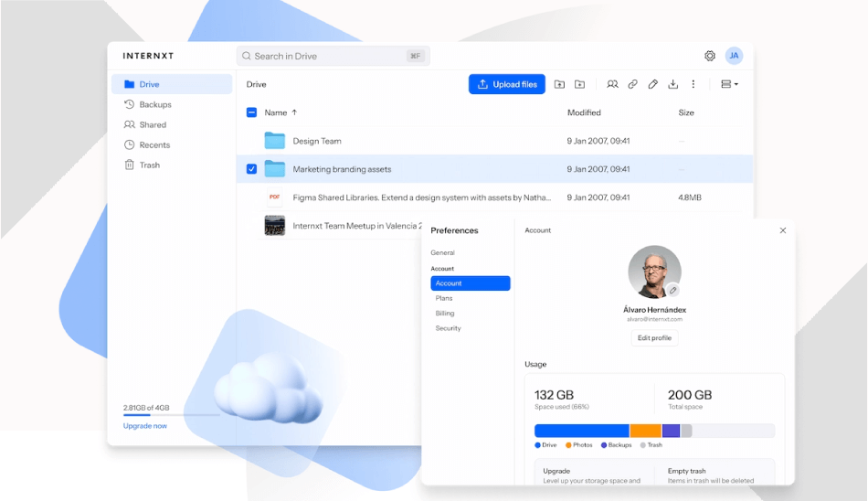Click the Name sort arrow
This screenshot has height=501, width=868.
click(294, 112)
